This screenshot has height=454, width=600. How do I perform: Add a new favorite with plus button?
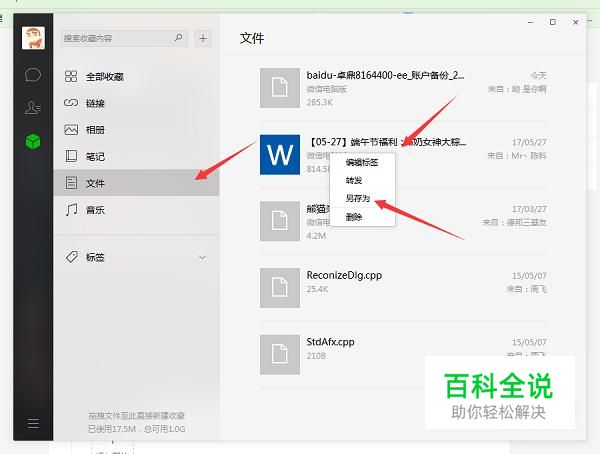(203, 38)
